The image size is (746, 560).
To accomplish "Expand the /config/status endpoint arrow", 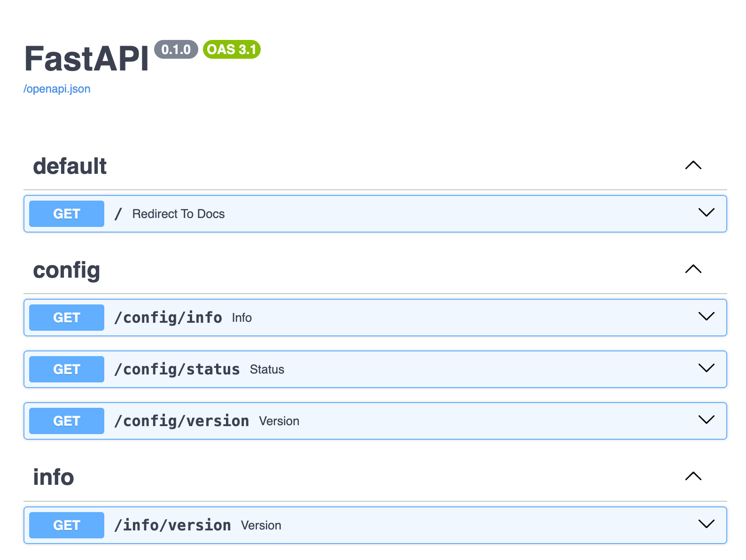I will (707, 368).
